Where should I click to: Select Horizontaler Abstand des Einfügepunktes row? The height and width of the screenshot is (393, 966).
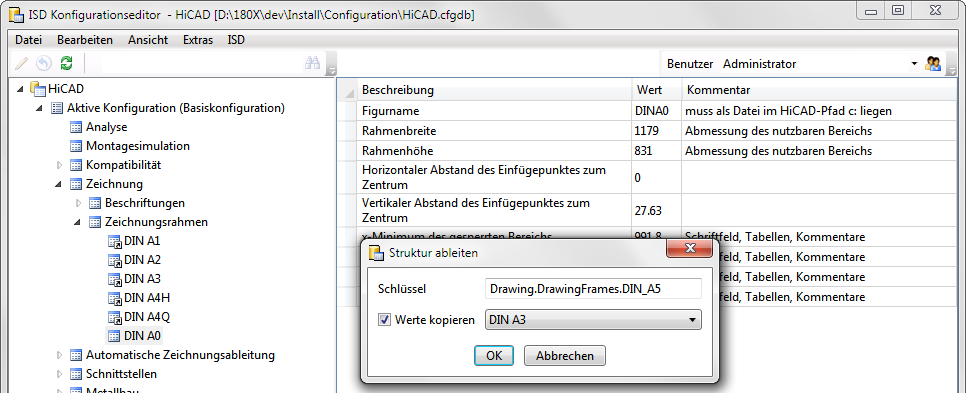pos(494,177)
